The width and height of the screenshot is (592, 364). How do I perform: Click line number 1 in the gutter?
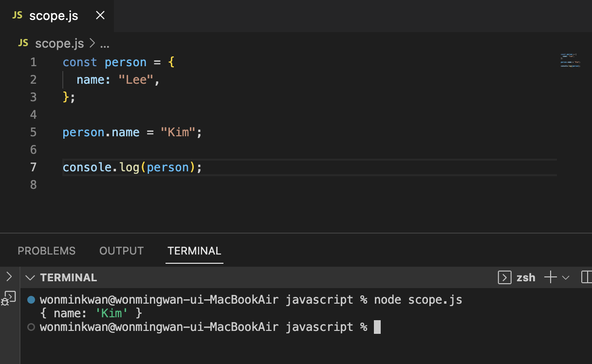point(33,62)
